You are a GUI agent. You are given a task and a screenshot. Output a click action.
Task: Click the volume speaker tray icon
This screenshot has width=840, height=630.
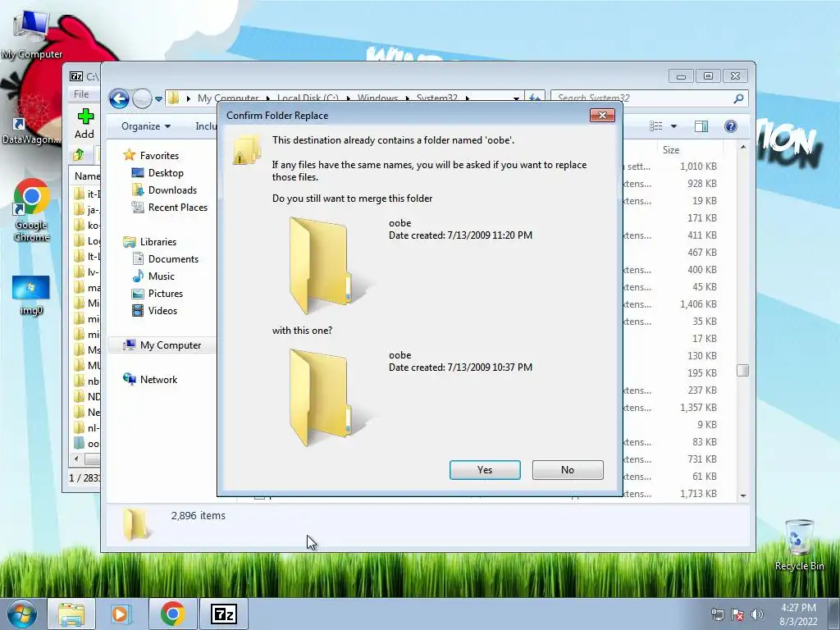(756, 614)
